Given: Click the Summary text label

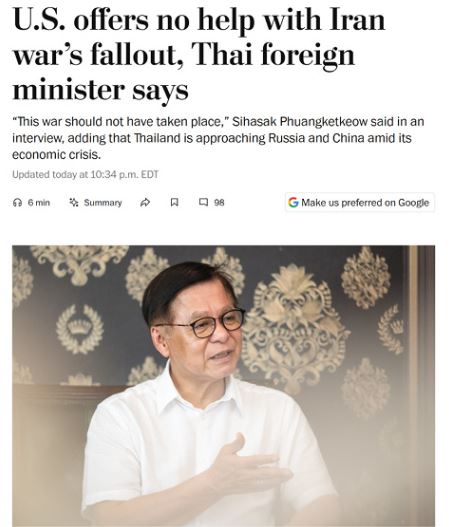Looking at the screenshot, I should pos(103,203).
